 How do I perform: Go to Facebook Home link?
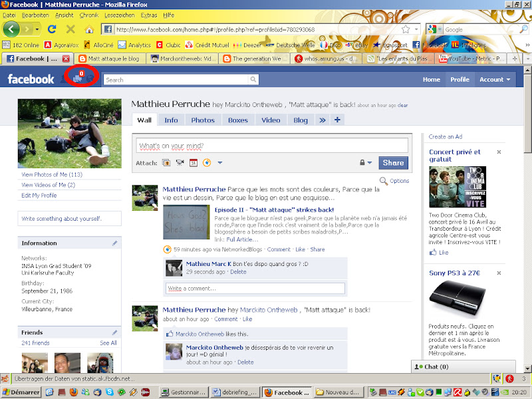coord(431,79)
